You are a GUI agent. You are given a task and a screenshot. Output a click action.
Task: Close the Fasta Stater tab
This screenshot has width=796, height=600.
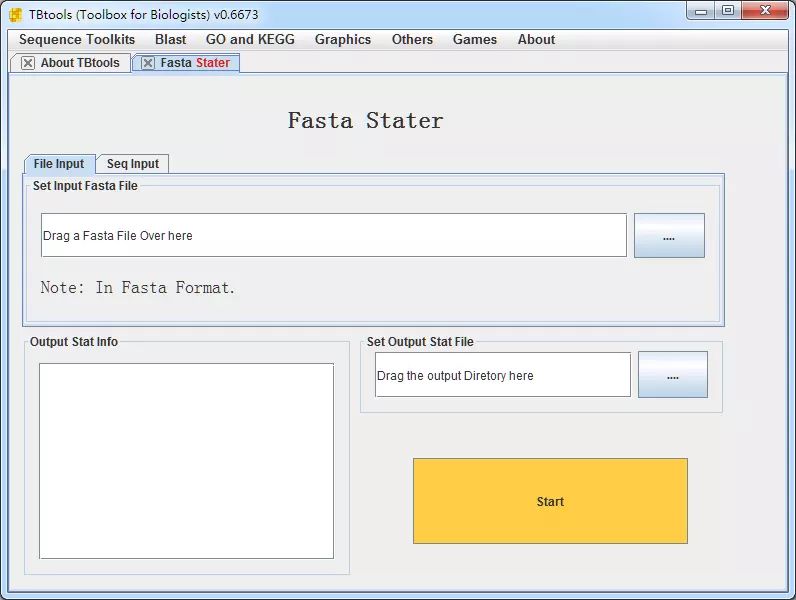coord(148,63)
